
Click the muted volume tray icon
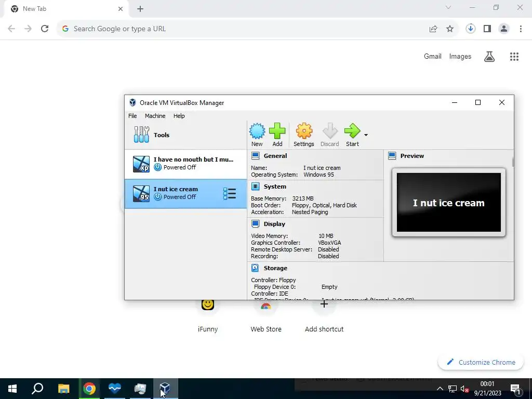coord(464,389)
